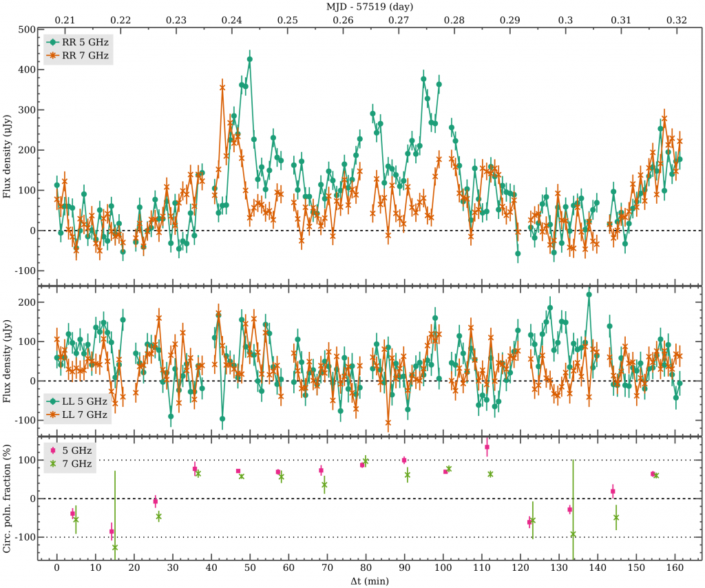This screenshot has height=588, width=705.
Task: Click the -100 tick label on the polarization panel
Action: click(x=25, y=537)
